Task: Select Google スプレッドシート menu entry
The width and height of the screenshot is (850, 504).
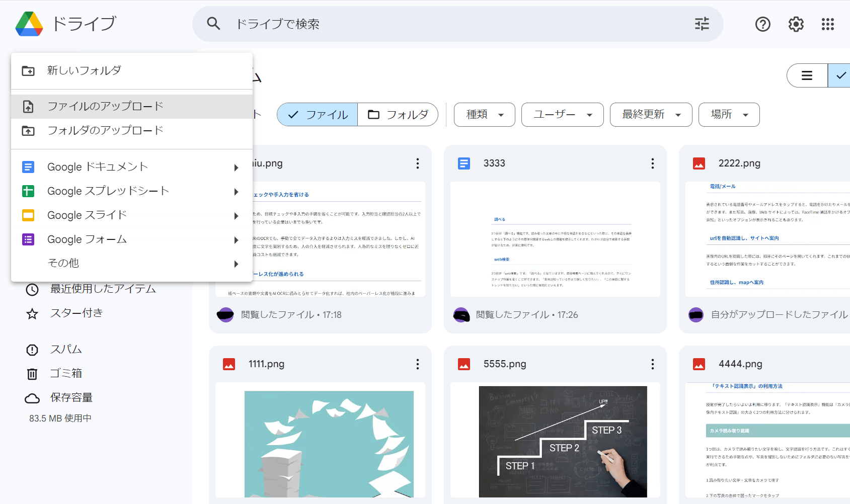Action: point(132,191)
